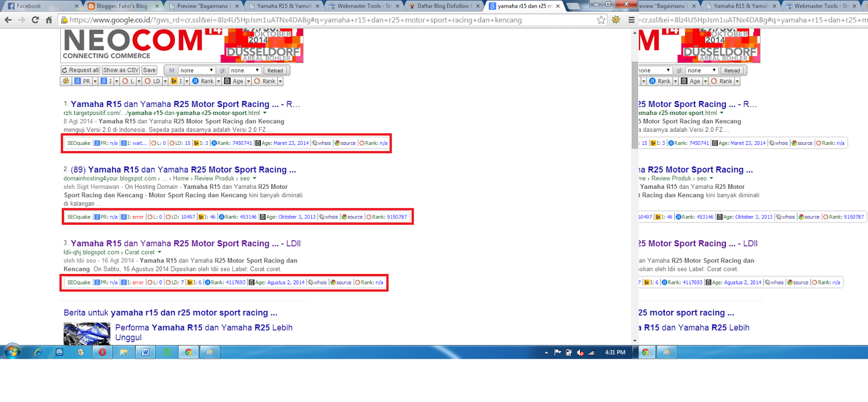Bookmark this page with the star icon

(601, 20)
